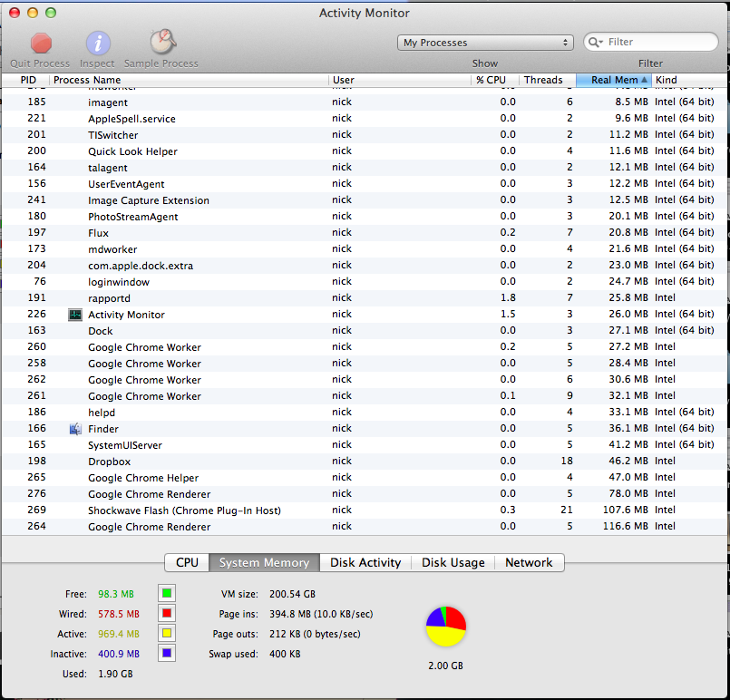Viewport: 730px width, 700px height.
Task: Click the Quit Process stop-sign icon
Action: (x=41, y=44)
